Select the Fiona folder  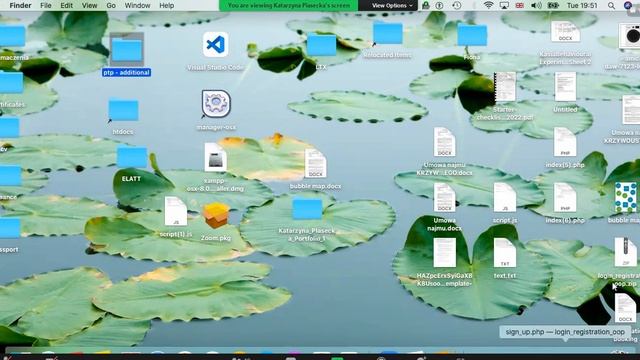point(472,35)
